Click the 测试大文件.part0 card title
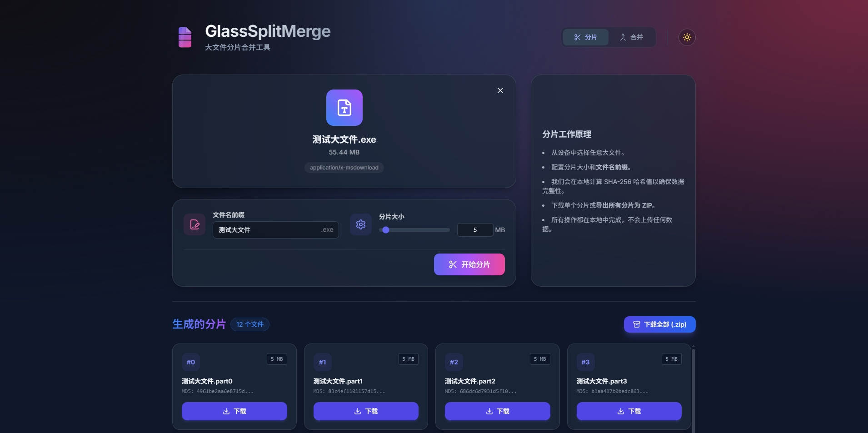 207,381
